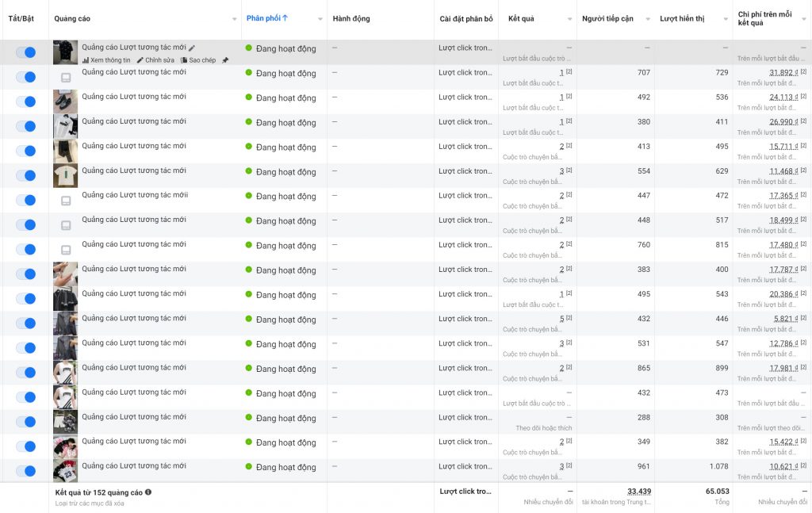Open the thumbnail of the 492 reach ad

click(65, 101)
